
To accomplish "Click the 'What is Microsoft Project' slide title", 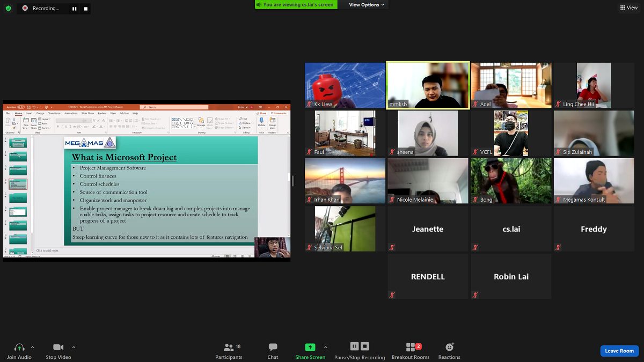I will pos(124,157).
